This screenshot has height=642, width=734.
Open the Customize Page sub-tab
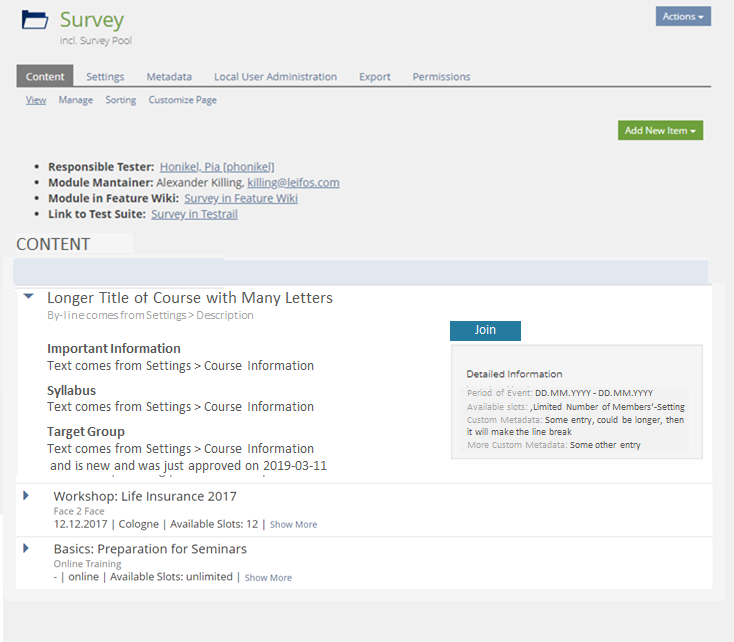tap(182, 100)
